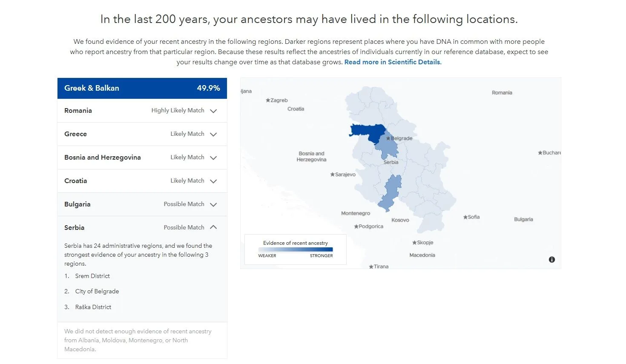
Task: Expand the Greece chevron
Action: coord(213,134)
